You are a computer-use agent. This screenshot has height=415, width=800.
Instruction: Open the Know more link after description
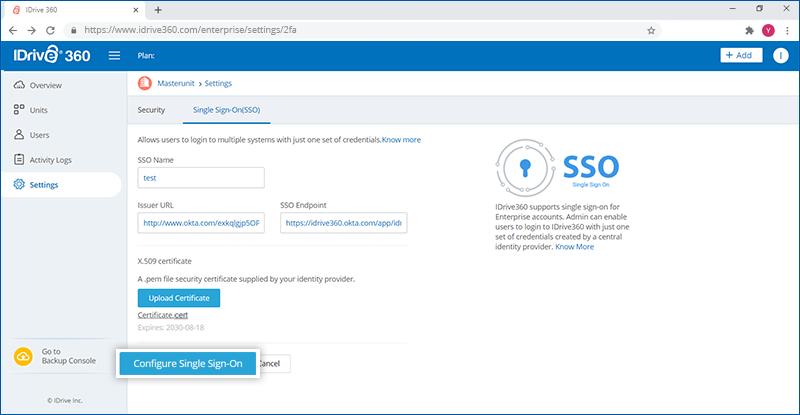pos(402,139)
